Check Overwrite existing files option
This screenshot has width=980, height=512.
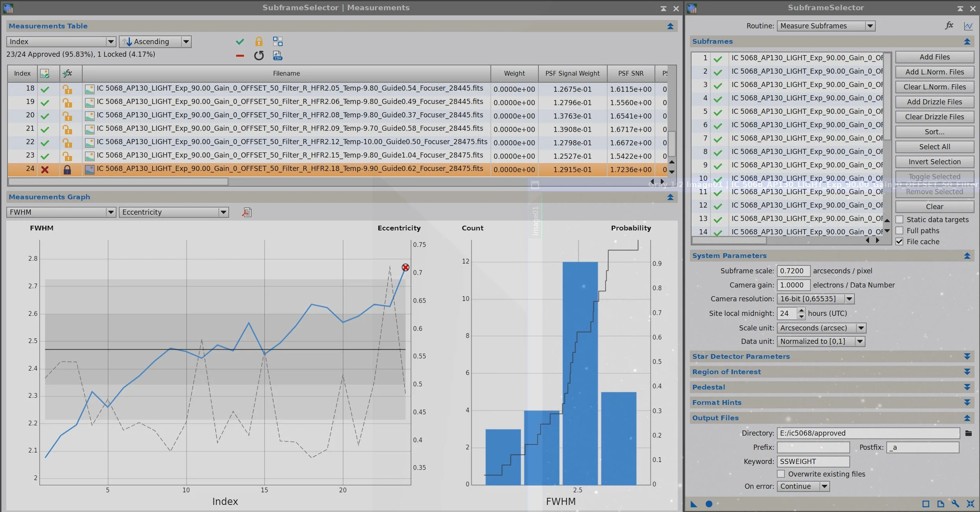click(781, 474)
